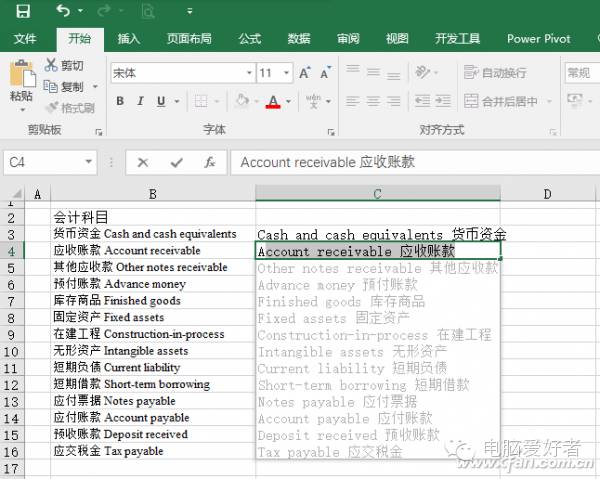Decrease the cell indent
The width and height of the screenshot is (600, 479).
tap(422, 101)
